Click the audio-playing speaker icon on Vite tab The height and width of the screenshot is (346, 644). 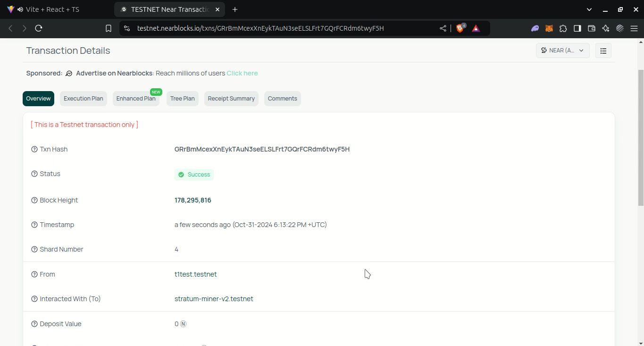click(x=20, y=9)
